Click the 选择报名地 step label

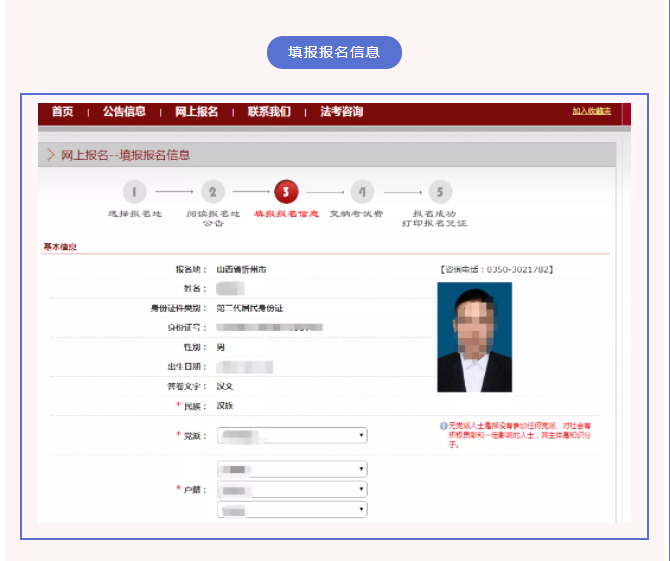click(135, 214)
